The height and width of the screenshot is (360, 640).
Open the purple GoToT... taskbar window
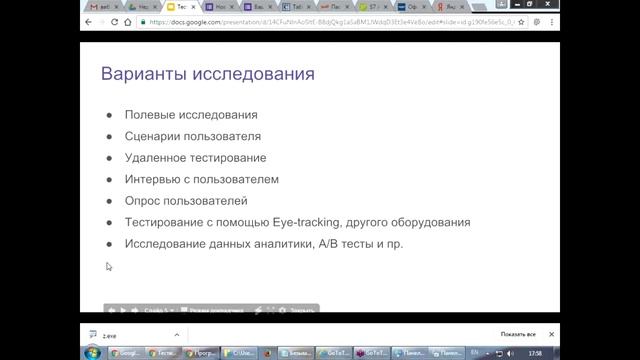371,353
